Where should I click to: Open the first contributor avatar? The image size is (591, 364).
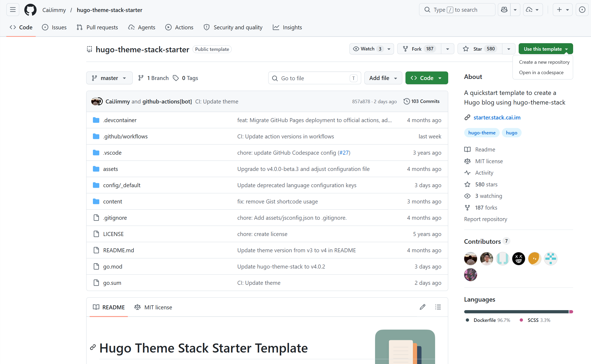(x=471, y=259)
